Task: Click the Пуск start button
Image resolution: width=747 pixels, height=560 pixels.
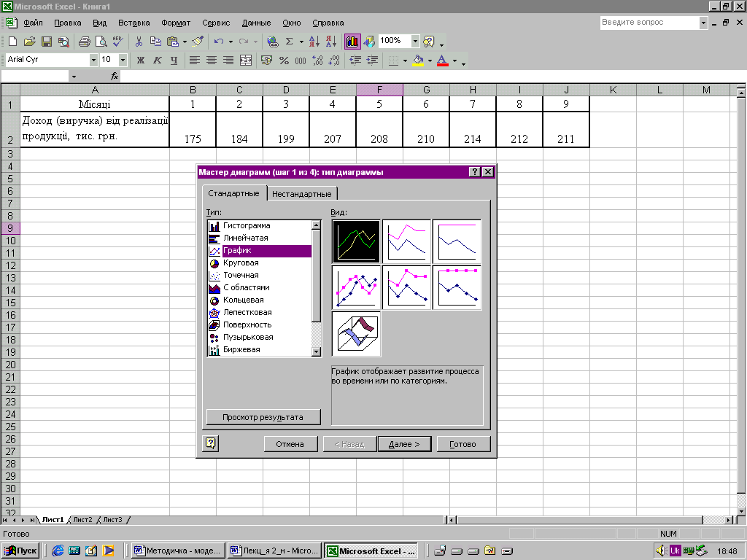Action: point(20,551)
